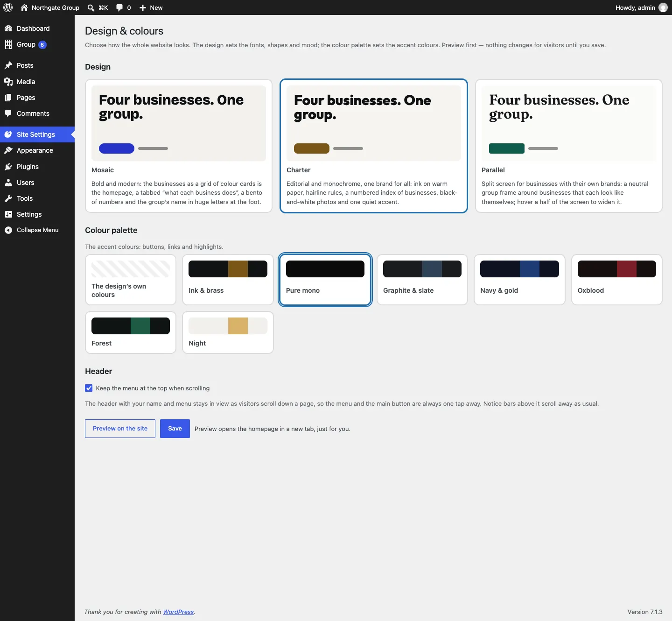
Task: Click the Tools wrench icon
Action: [8, 198]
